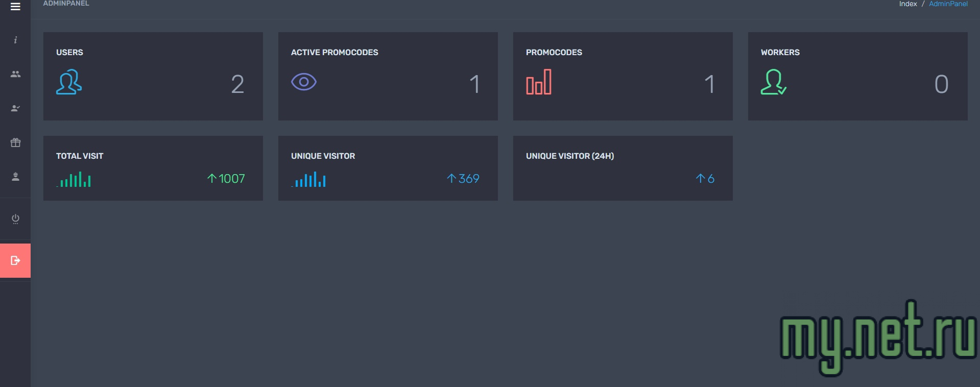Image resolution: width=980 pixels, height=387 pixels.
Task: Click the eye icon in Active Promocodes
Action: (x=304, y=82)
